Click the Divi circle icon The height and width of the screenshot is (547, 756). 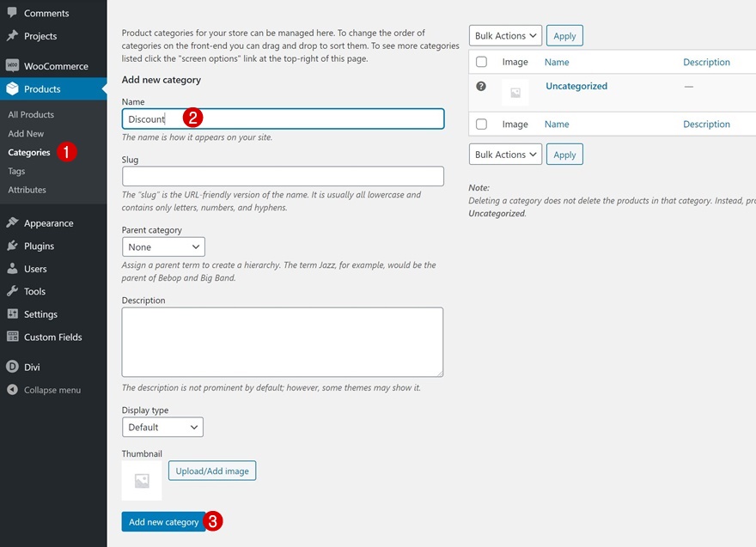click(12, 367)
